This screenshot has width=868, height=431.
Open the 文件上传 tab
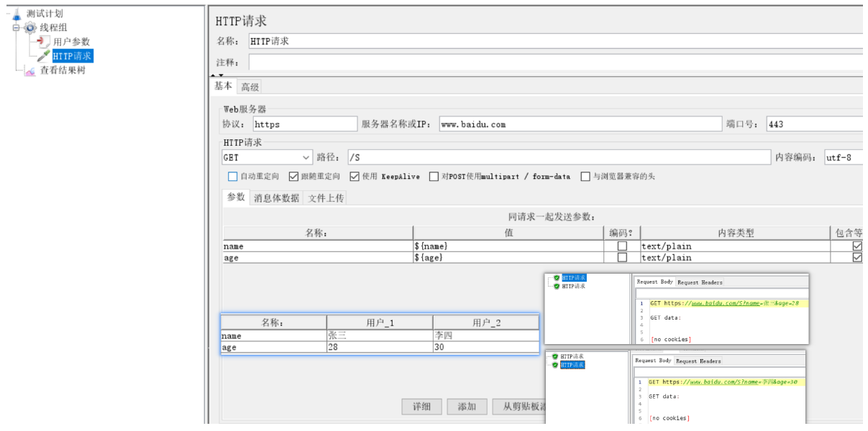(x=326, y=198)
